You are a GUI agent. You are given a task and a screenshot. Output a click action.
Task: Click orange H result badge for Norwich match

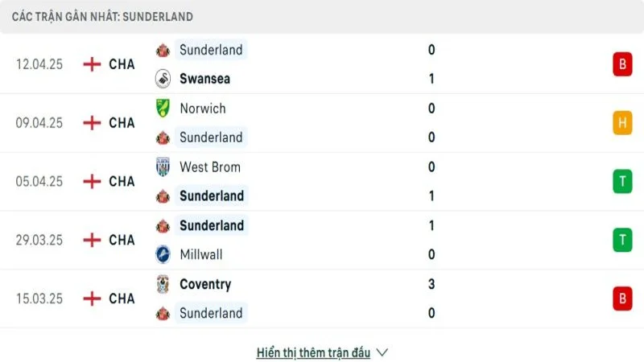(x=622, y=123)
